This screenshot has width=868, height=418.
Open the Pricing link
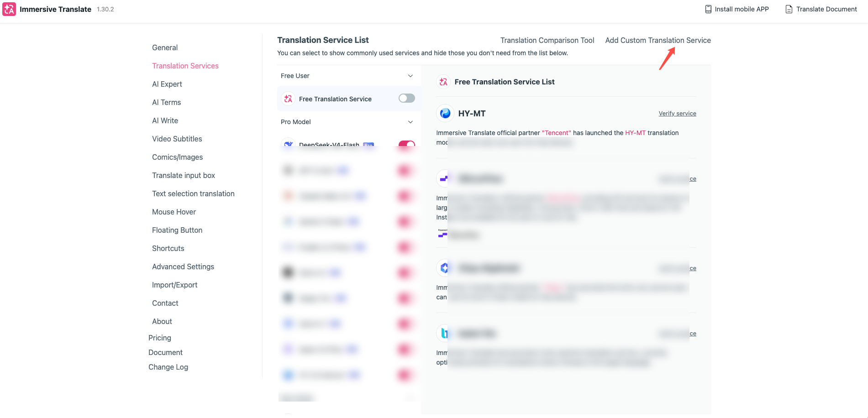[x=160, y=338]
